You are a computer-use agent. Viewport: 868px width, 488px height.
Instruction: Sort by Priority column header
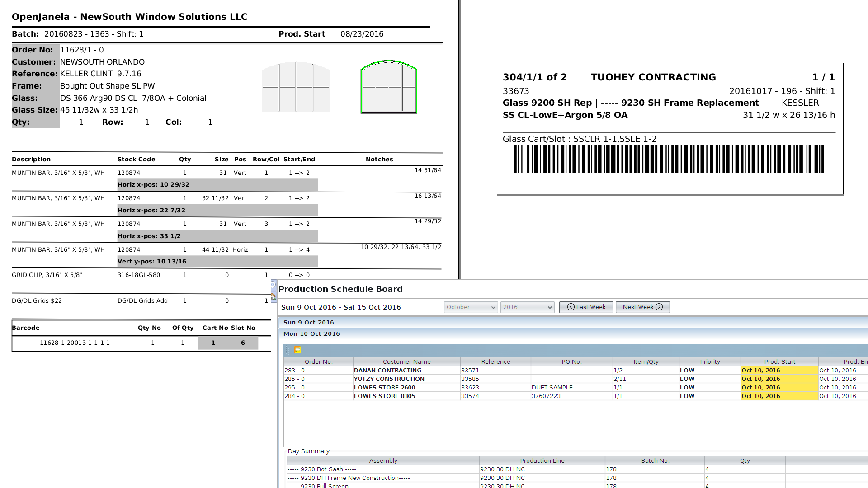coord(710,361)
